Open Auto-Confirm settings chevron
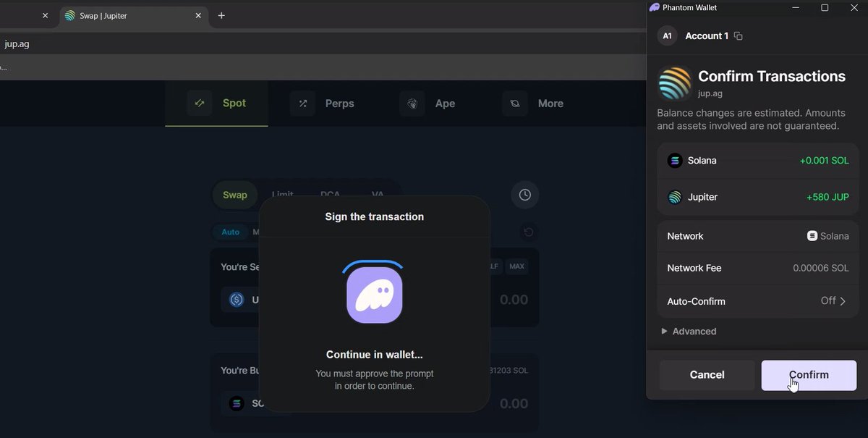This screenshot has width=868, height=438. point(843,301)
